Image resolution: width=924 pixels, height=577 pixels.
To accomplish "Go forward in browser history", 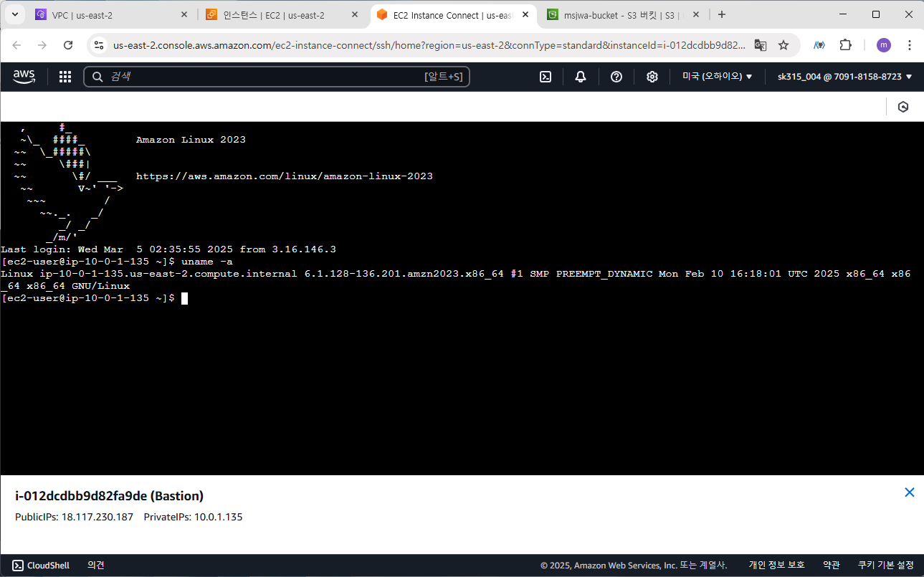I will [42, 45].
